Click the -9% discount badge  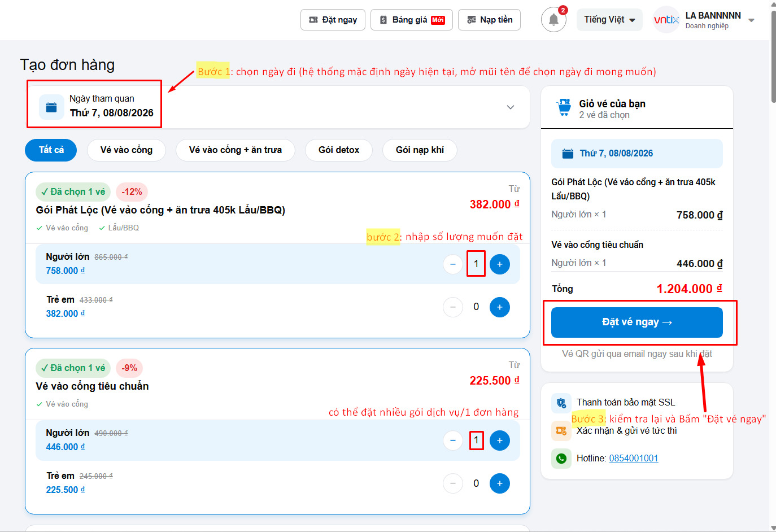(x=129, y=368)
